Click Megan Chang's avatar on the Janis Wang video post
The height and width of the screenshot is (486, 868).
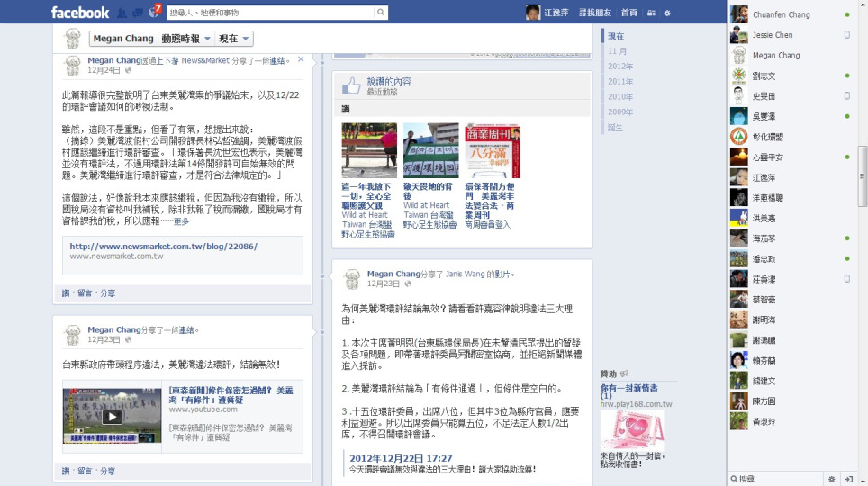[352, 279]
